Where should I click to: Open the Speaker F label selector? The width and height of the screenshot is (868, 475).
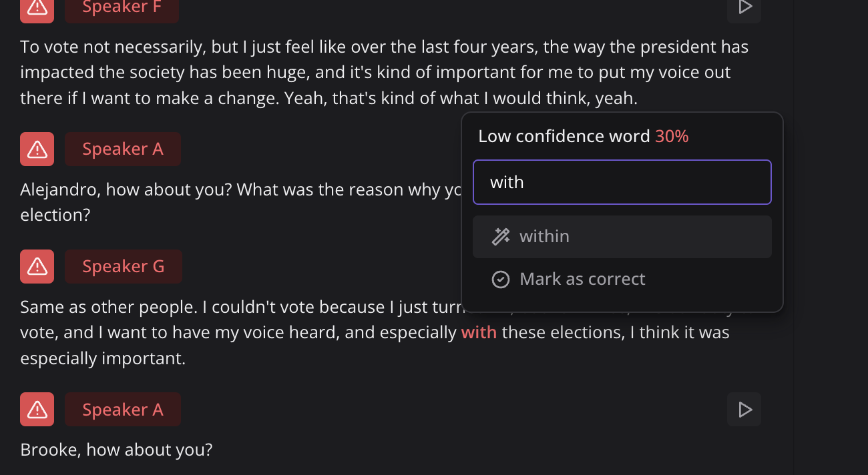tap(122, 8)
